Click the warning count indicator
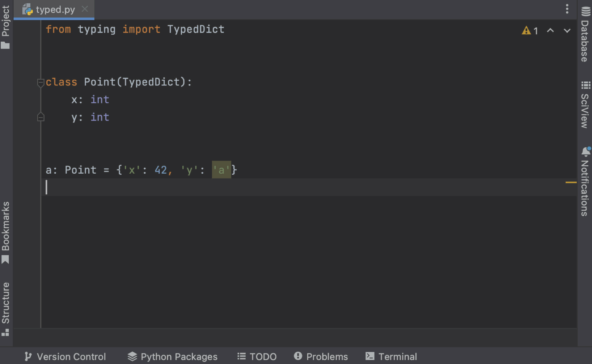 (x=530, y=31)
